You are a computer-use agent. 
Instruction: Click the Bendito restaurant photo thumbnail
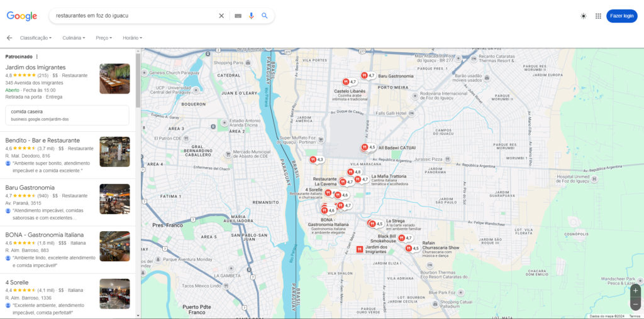[114, 152]
